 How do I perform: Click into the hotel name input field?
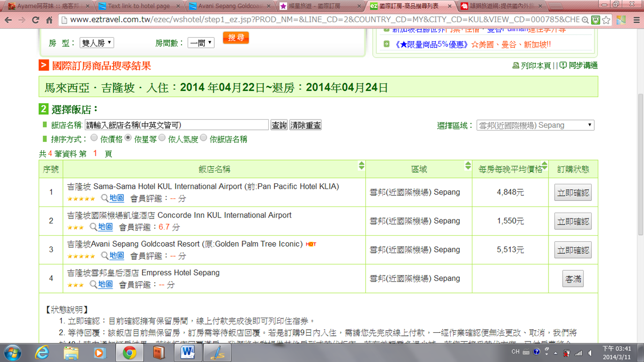[176, 125]
